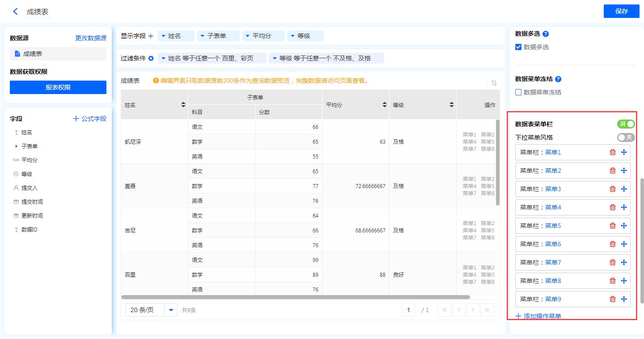Image resolution: width=644 pixels, height=339 pixels.
Task: Uncheck the 数据多选 checkbox
Action: 518,47
